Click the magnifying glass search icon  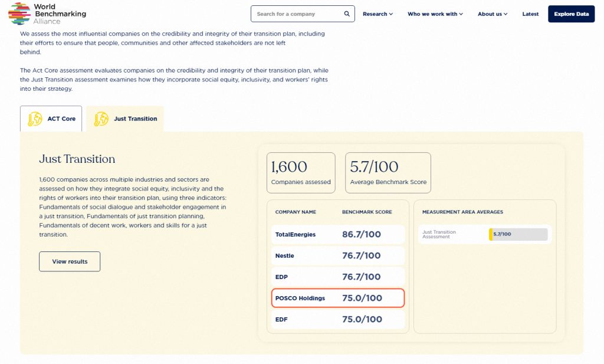(347, 14)
